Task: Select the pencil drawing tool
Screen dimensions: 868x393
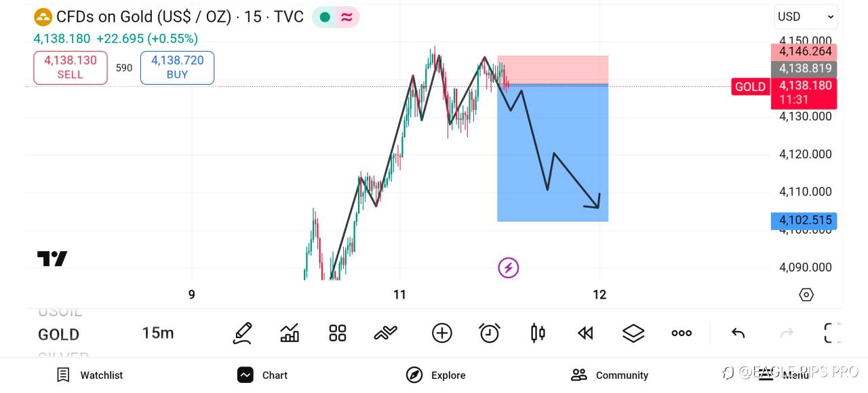Action: 242,333
